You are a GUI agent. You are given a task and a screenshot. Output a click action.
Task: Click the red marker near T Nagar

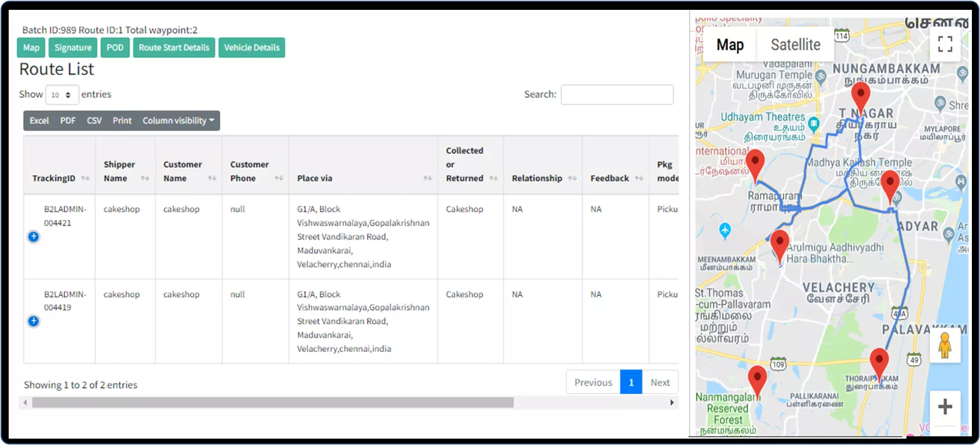point(860,96)
